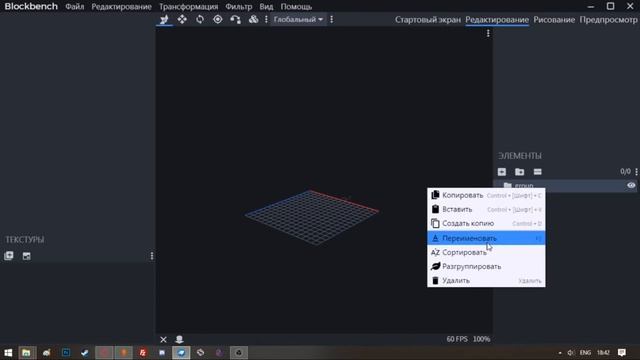Click the 100% zoom status text
640x360 pixels.
pyautogui.click(x=482, y=339)
